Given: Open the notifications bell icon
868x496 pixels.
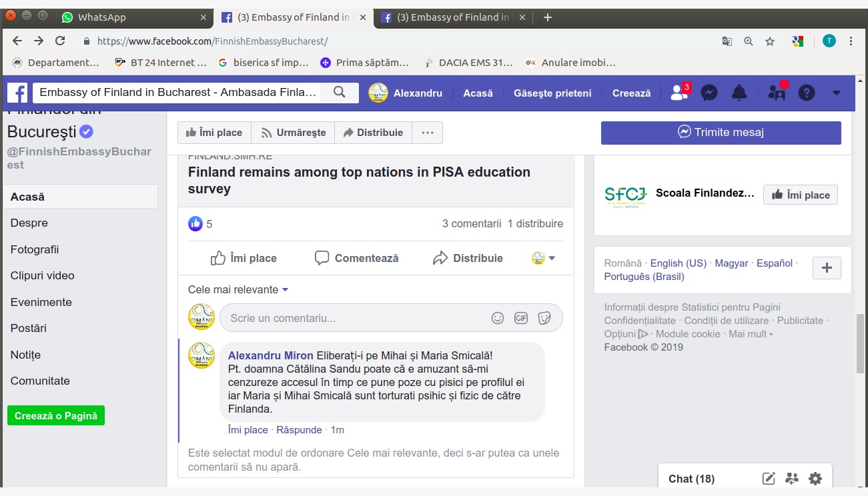Looking at the screenshot, I should 739,93.
